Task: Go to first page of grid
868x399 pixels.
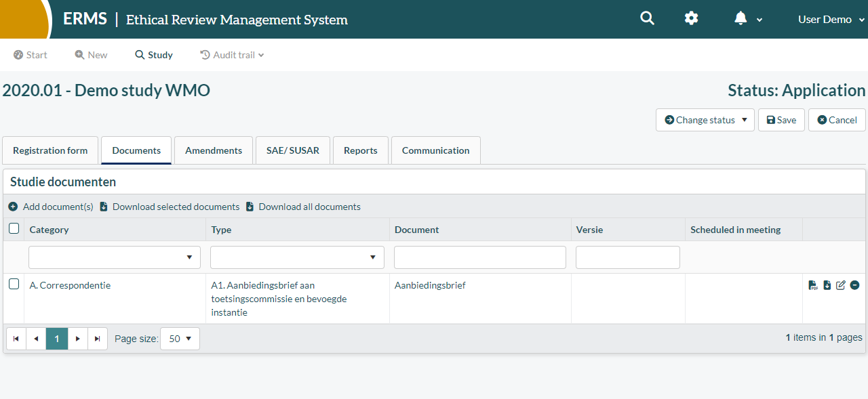Action: tap(16, 339)
